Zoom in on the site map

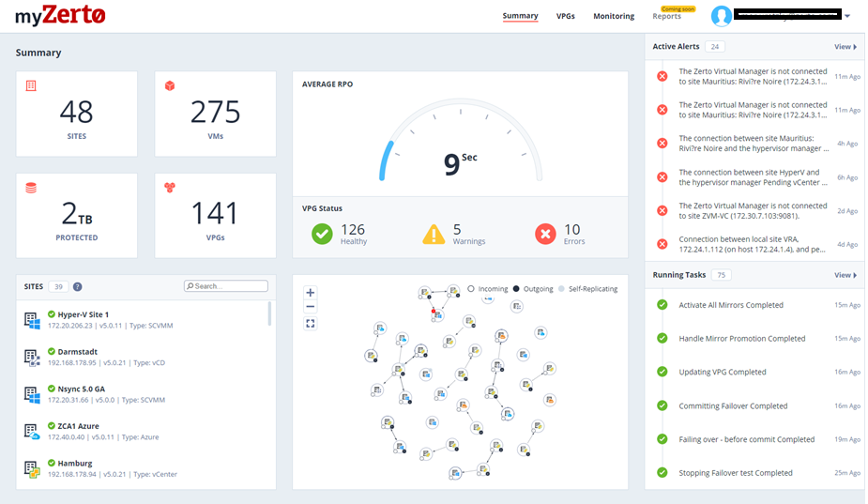310,293
